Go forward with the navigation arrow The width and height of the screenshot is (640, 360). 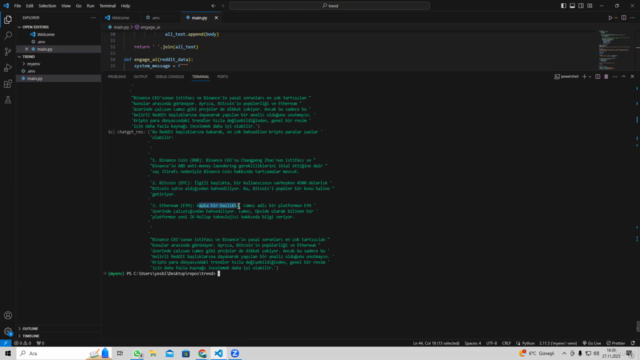pos(223,6)
